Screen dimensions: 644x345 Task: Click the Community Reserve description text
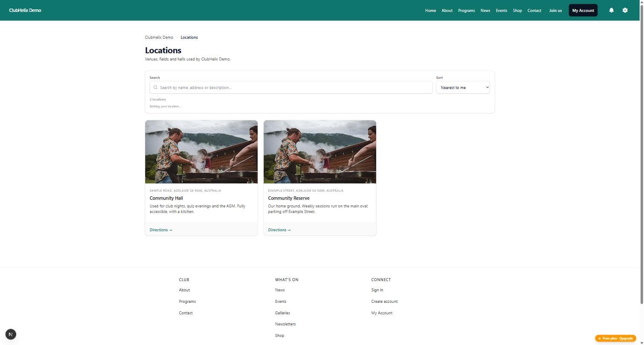click(x=318, y=209)
